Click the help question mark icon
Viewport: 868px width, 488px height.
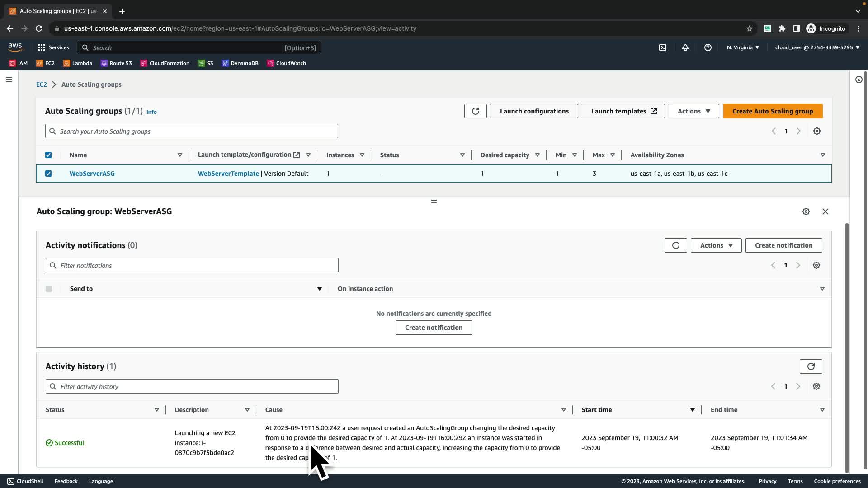click(x=708, y=47)
